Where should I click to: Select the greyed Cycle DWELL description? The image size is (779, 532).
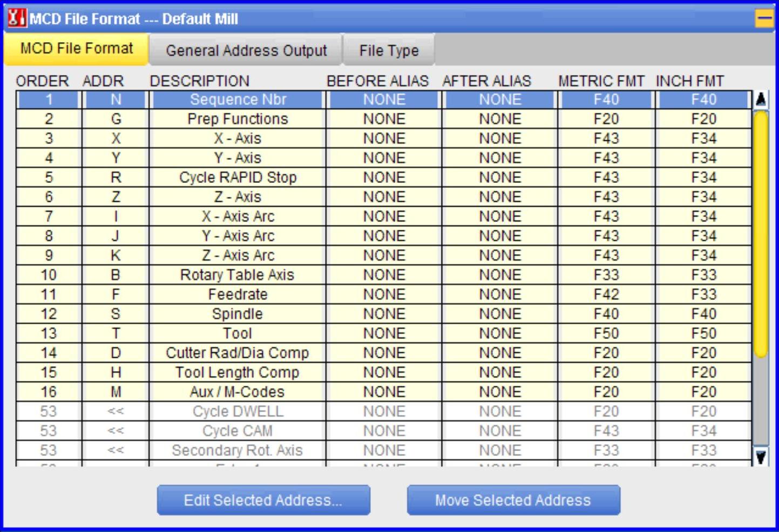point(238,411)
